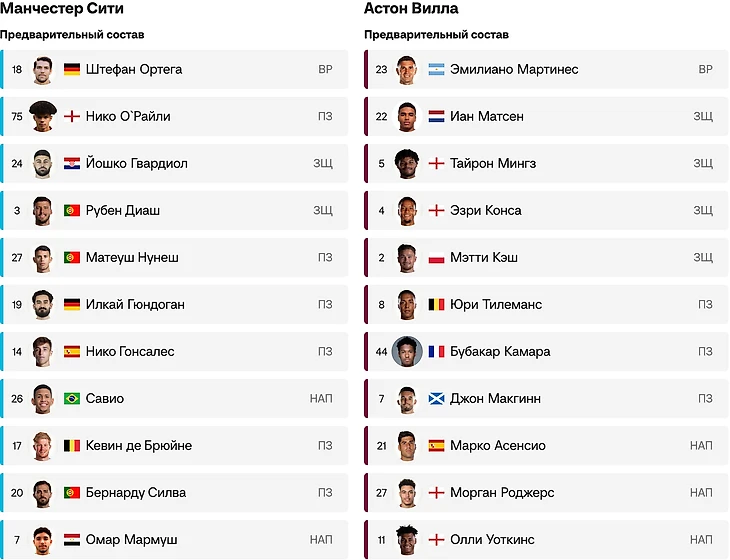Click the Croatian flag beside Йошко Гвардиол

(x=72, y=164)
